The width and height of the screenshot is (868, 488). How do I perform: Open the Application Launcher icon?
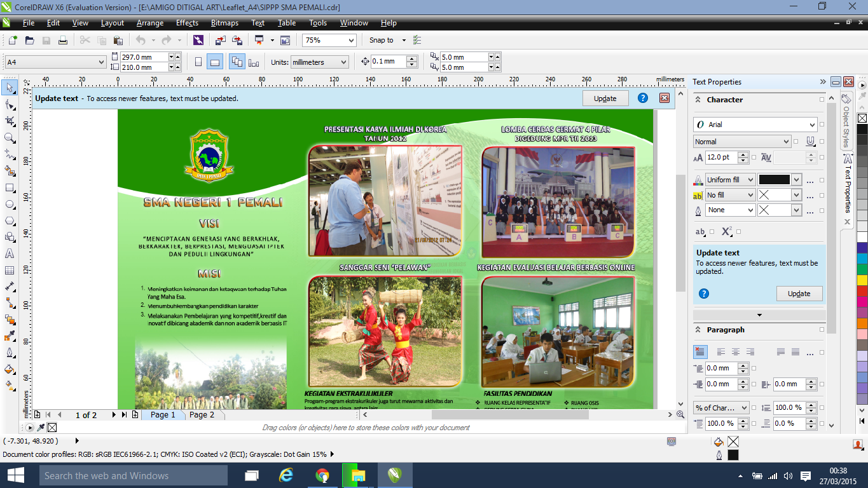[259, 40]
